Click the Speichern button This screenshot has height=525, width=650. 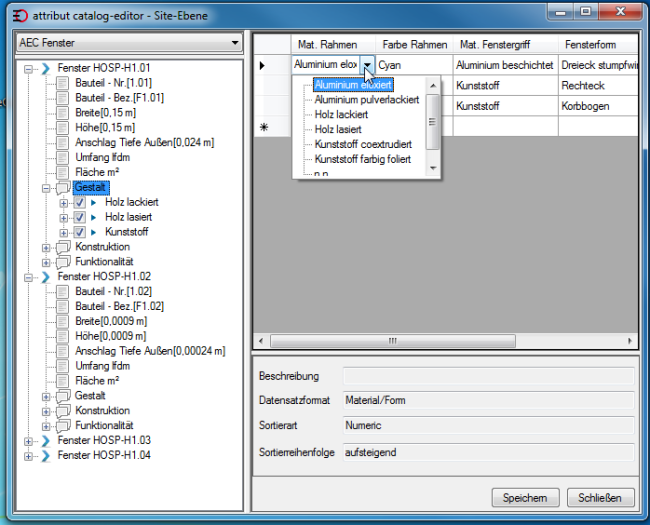pyautogui.click(x=525, y=498)
